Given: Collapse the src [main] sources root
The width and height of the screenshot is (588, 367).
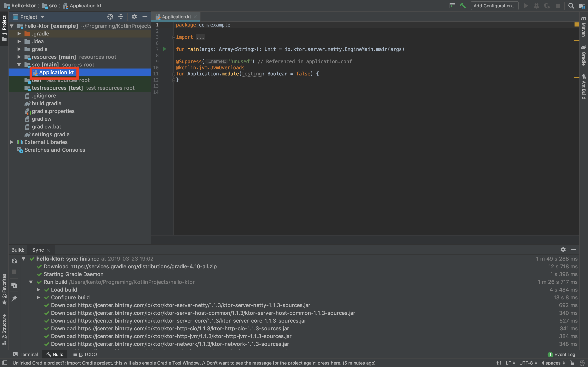Looking at the screenshot, I should (19, 65).
